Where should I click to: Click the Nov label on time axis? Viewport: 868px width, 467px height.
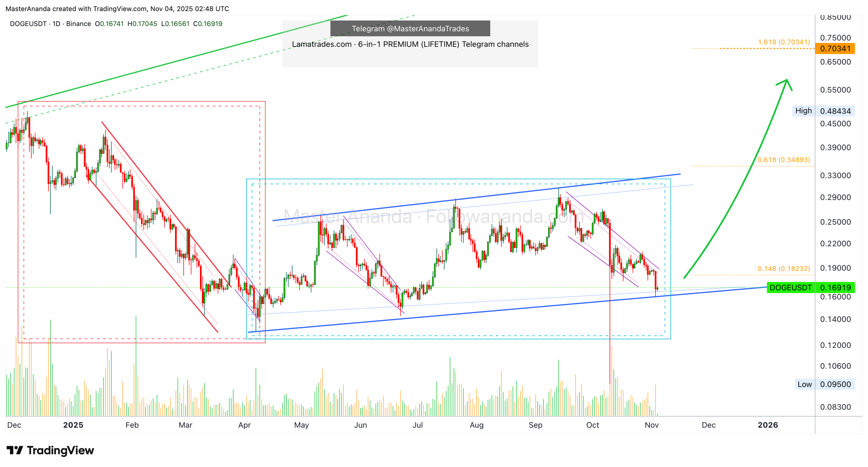pos(651,425)
